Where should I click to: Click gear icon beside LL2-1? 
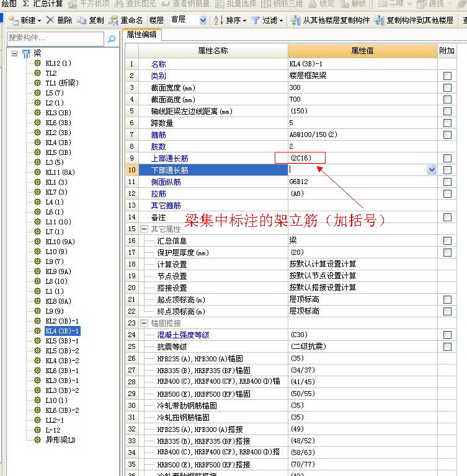tap(37, 420)
